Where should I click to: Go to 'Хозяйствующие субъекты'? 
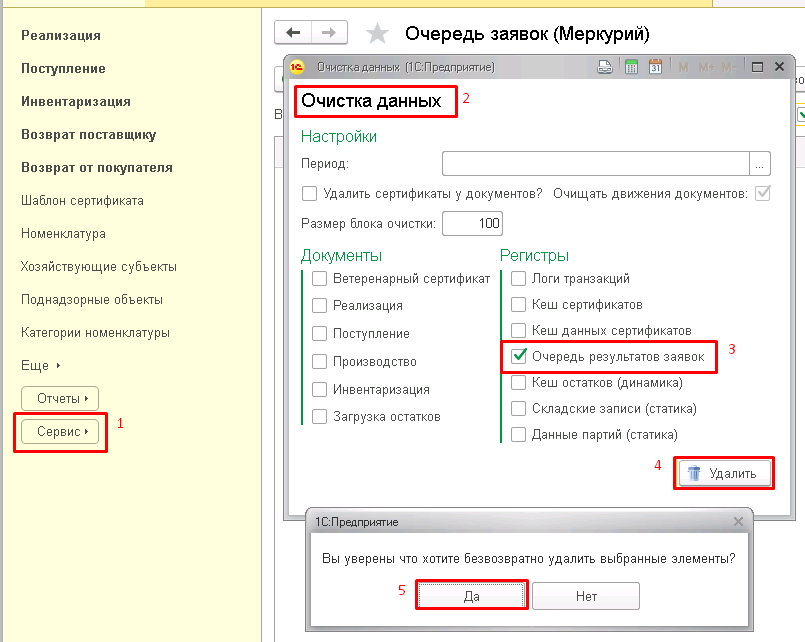[x=99, y=266]
